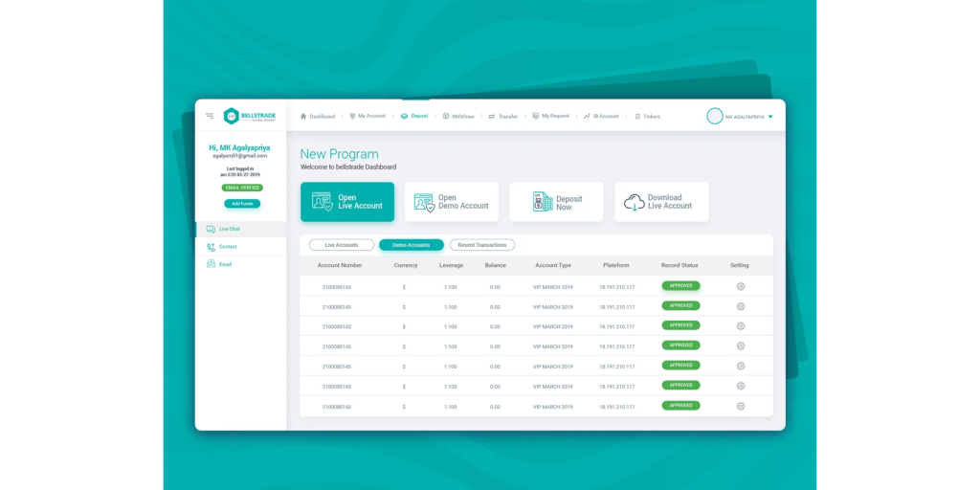Click the Open Demo Account card
Screen dimensions: 980x490
point(452,202)
